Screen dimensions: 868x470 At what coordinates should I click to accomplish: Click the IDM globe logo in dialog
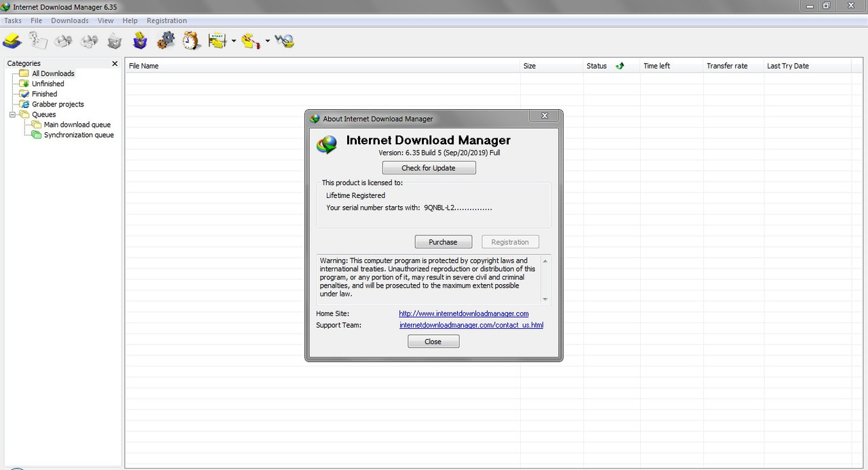[x=328, y=144]
